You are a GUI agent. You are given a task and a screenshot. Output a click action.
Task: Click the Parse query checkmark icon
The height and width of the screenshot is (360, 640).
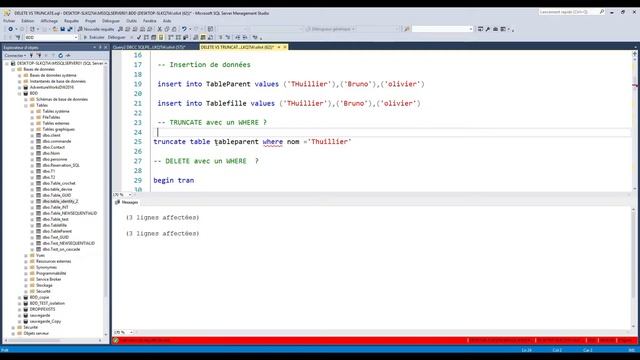point(139,37)
